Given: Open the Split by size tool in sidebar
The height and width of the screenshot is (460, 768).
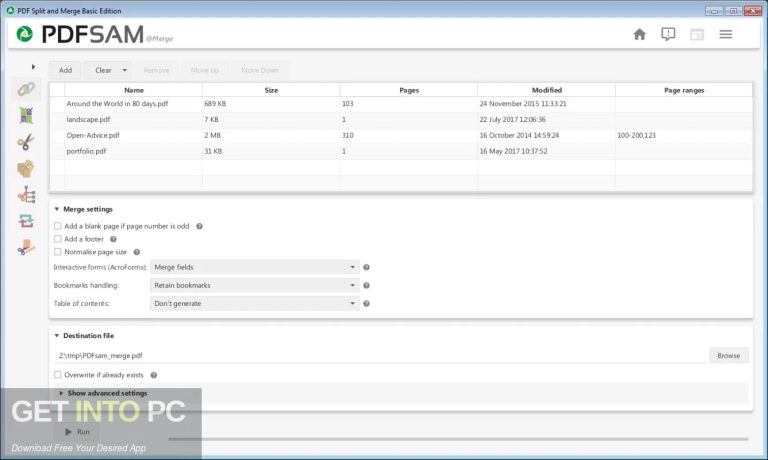Looking at the screenshot, I should [26, 248].
